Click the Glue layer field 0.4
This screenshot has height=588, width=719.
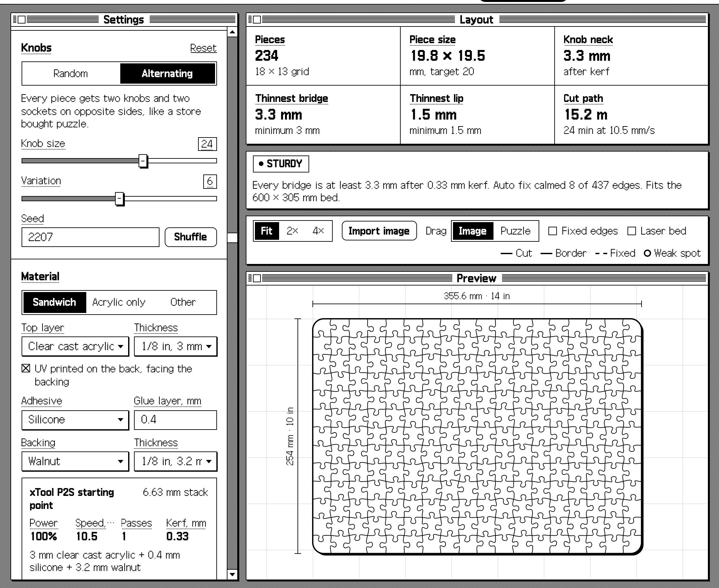point(176,420)
